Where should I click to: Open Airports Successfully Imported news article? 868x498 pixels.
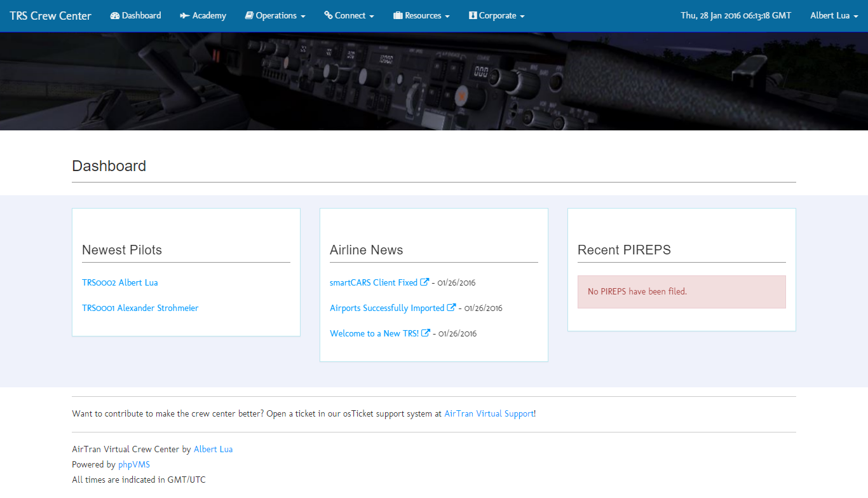point(387,308)
